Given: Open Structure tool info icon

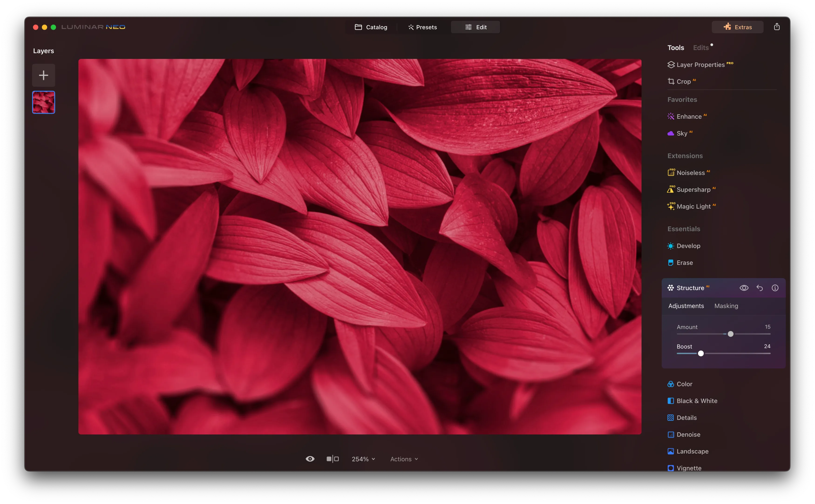Looking at the screenshot, I should pyautogui.click(x=775, y=288).
